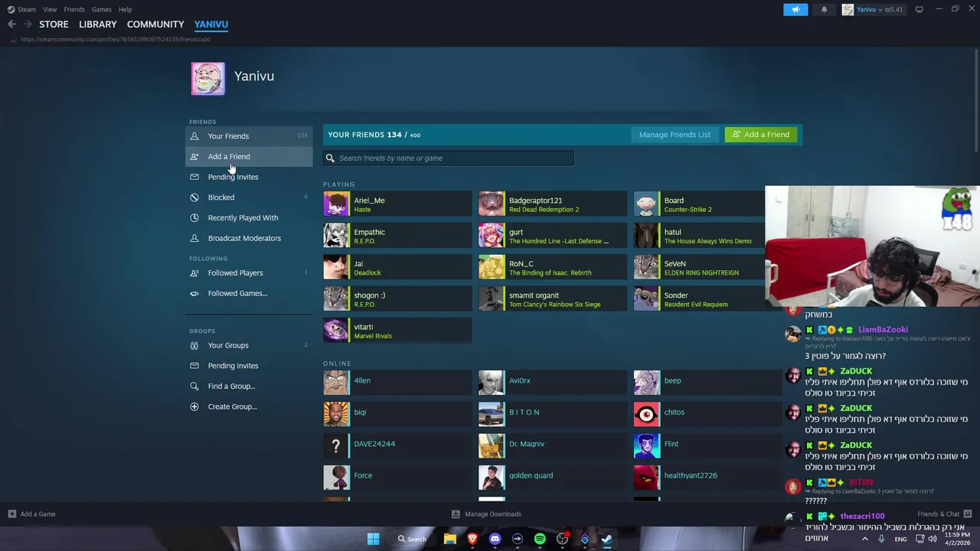Open friend smamit organit
980x551 pixels.
(x=553, y=299)
